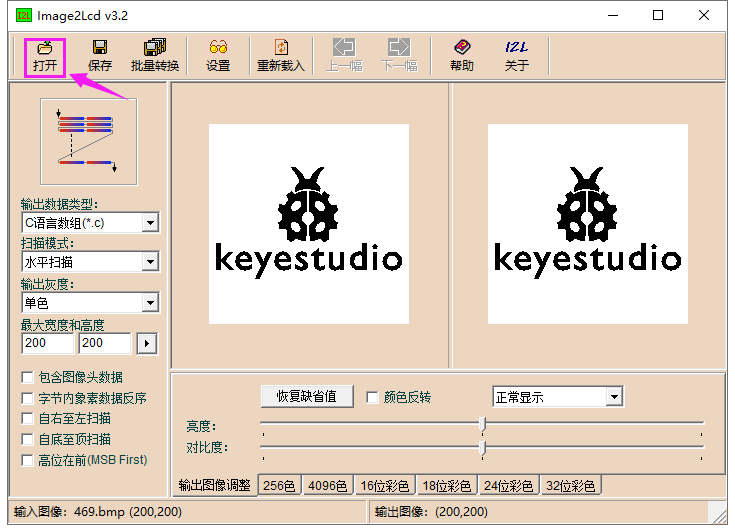Screen dimensions: 735x532
Task: Open settings via the 设置 glasses icon
Action: [218, 56]
